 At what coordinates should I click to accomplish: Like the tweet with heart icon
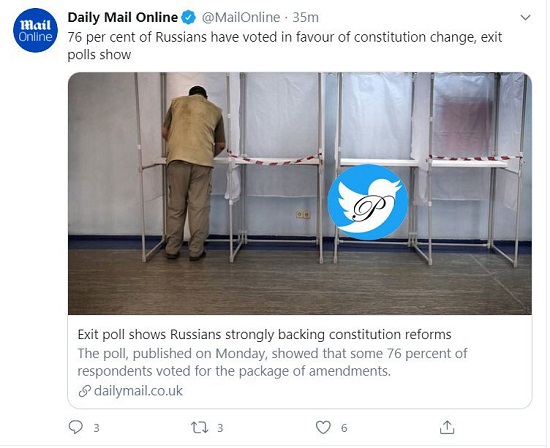tap(323, 427)
